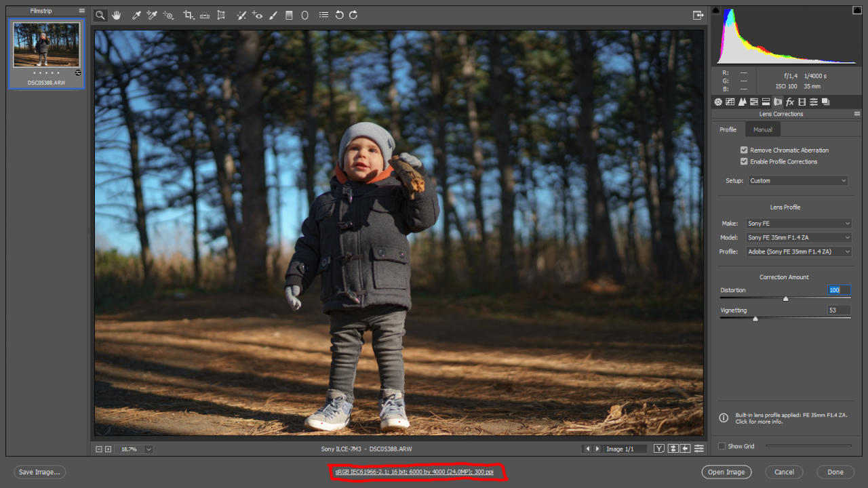Image resolution: width=868 pixels, height=488 pixels.
Task: Swap before and after settings
Action: click(673, 449)
